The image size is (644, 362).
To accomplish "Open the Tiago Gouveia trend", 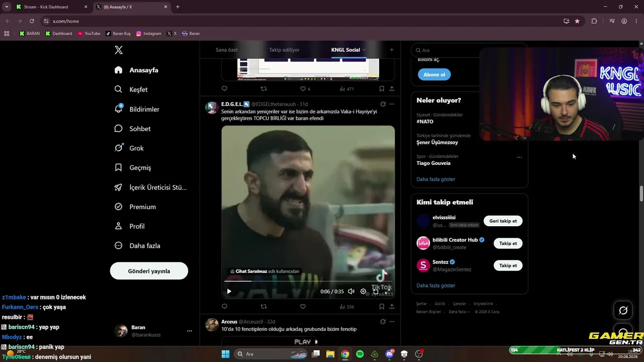I will tap(433, 163).
